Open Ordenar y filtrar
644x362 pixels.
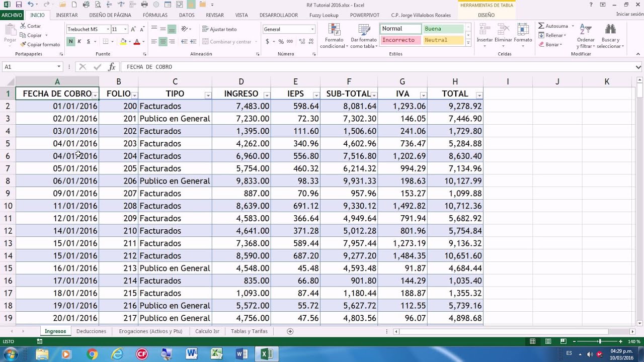(586, 35)
